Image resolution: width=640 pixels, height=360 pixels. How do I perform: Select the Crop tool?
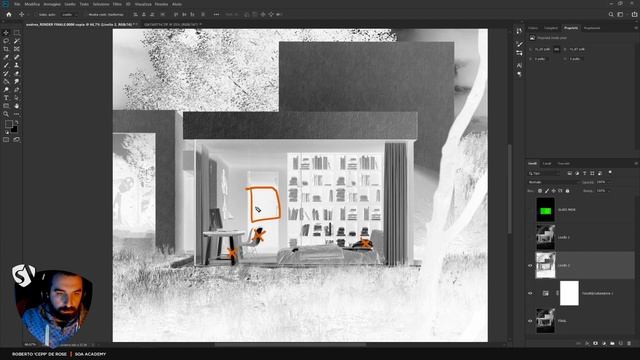(x=6, y=49)
